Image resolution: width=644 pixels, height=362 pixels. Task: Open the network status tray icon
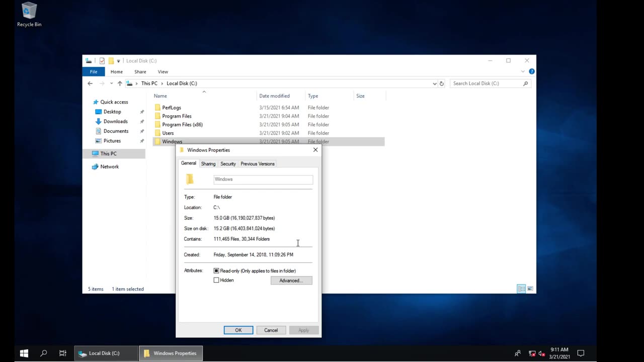coord(532,353)
